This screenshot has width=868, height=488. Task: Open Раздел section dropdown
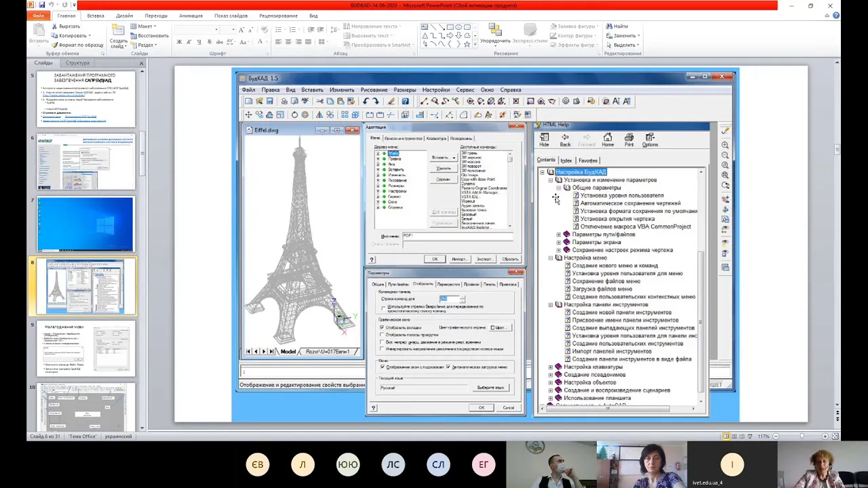[x=144, y=45]
